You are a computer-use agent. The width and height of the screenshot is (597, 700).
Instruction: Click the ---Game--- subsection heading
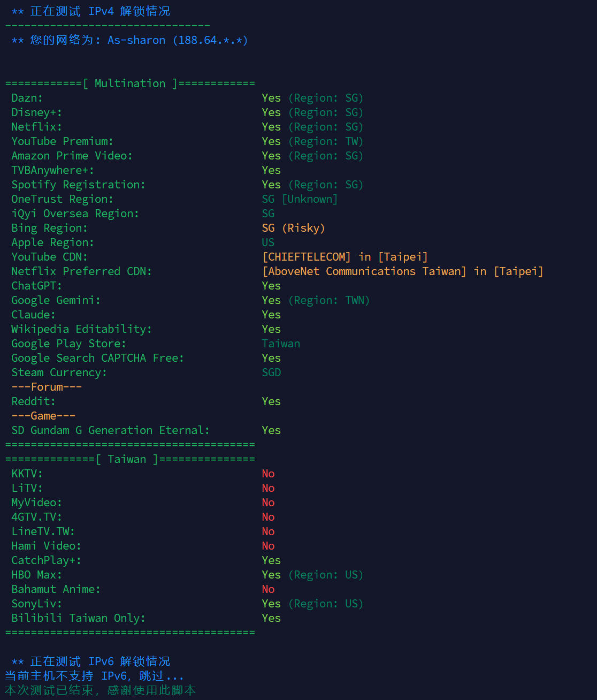click(43, 416)
